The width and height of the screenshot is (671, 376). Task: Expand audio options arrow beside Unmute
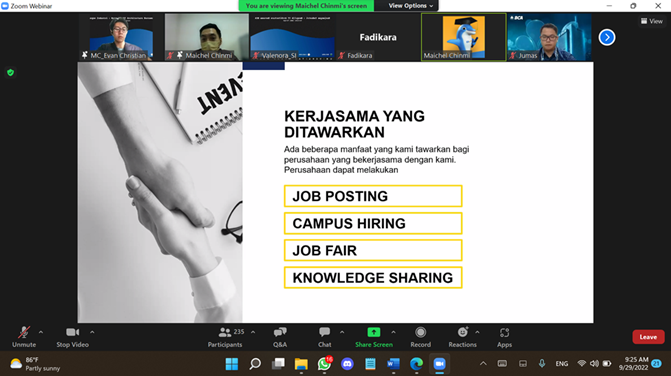41,332
